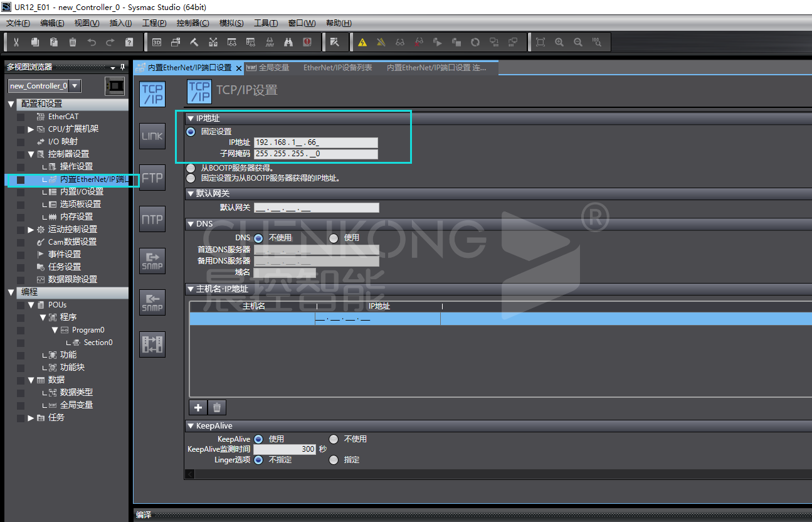Click the plus add host button
812x522 pixels.
[x=198, y=408]
